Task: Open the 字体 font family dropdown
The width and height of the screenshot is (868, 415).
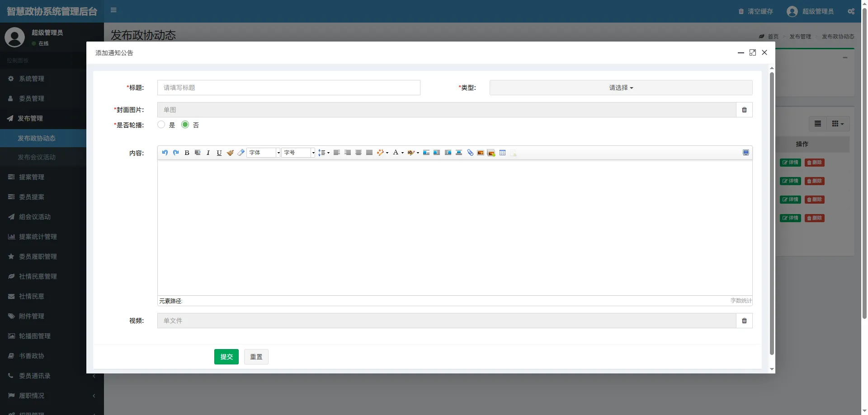Action: 264,153
